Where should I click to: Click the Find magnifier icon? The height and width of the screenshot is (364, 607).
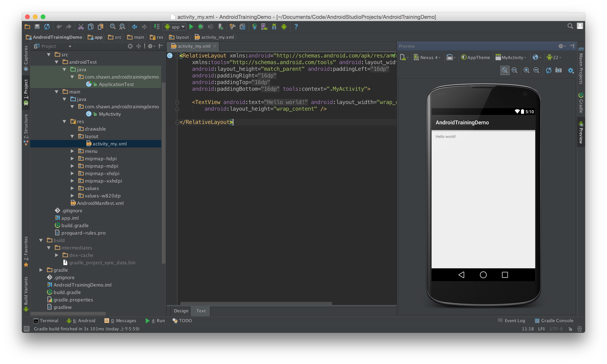point(113,27)
